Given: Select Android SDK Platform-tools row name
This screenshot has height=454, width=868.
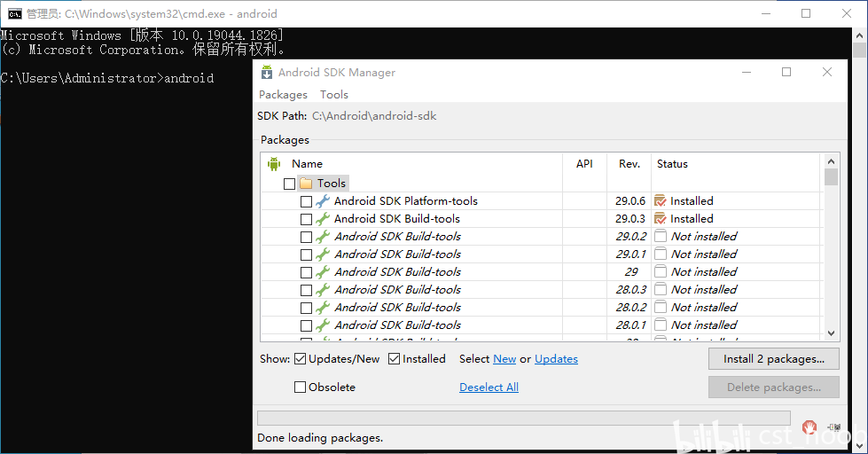Looking at the screenshot, I should (406, 201).
